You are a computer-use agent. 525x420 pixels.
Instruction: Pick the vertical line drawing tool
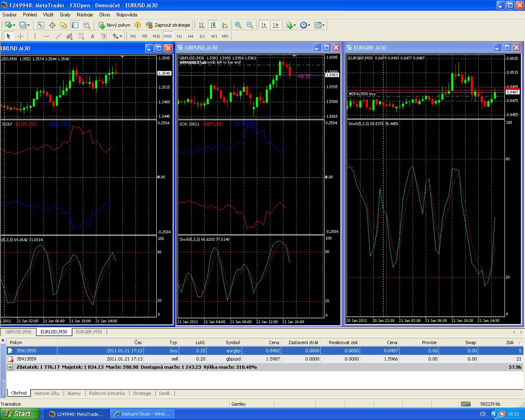[35, 36]
